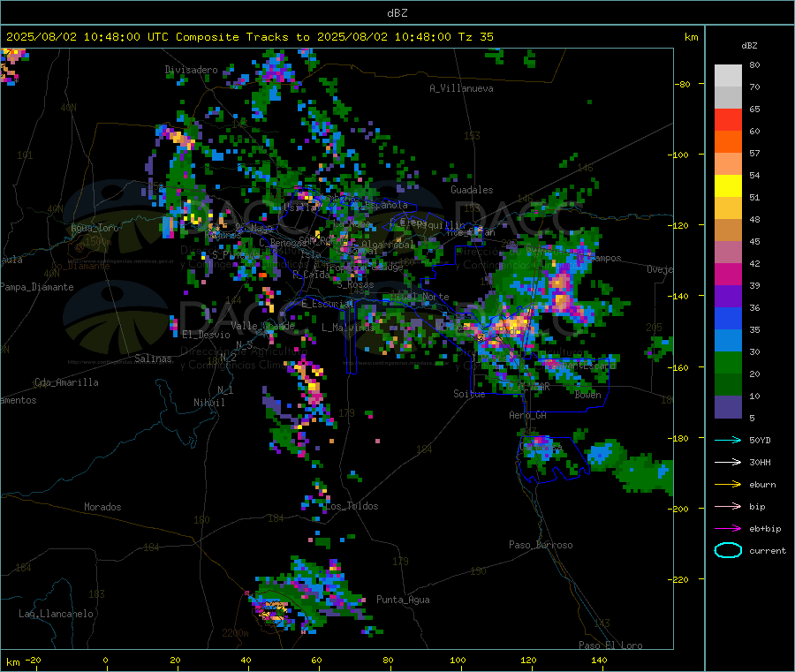Click the Soitue map label
Viewport: 795px width, 672px height.
point(469,394)
